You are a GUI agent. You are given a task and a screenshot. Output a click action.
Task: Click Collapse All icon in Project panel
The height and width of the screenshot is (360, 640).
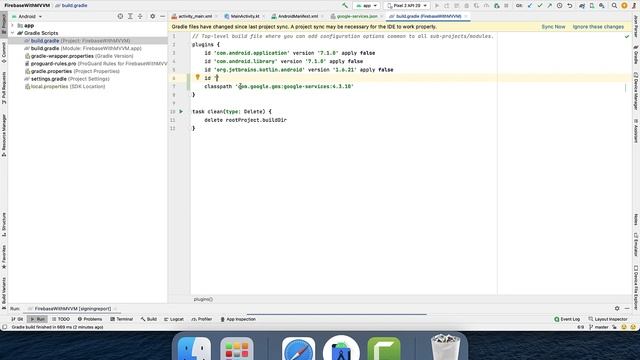click(140, 16)
